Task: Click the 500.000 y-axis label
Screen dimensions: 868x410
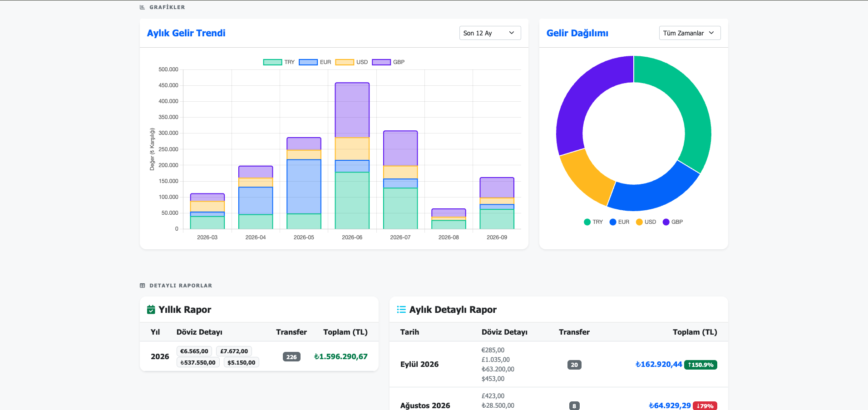Action: click(168, 69)
